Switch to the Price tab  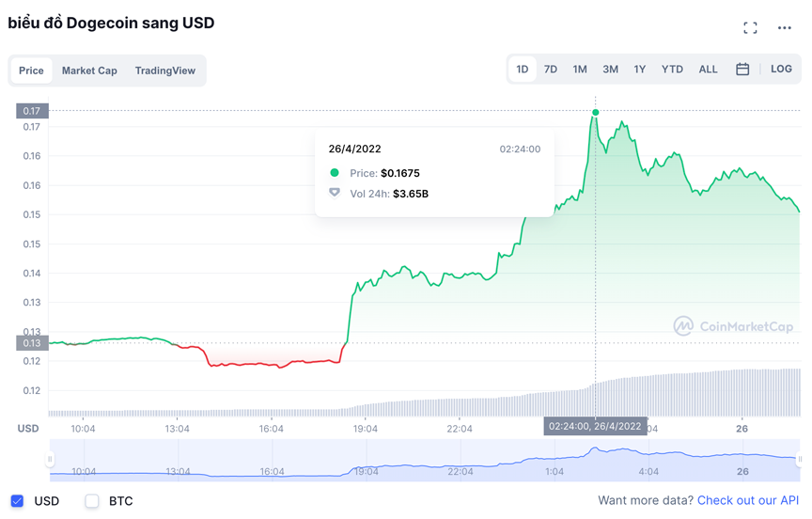click(31, 71)
